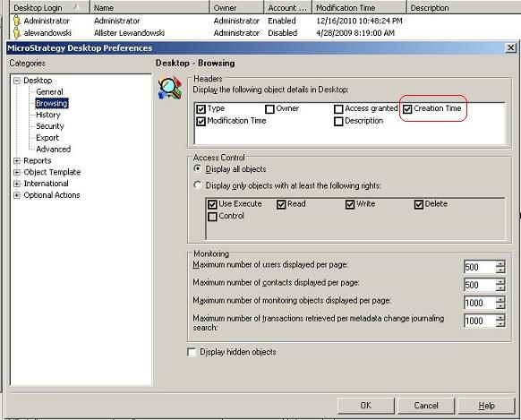The width and height of the screenshot is (521, 420).
Task: Select Display only objects with rights option
Action: (x=198, y=185)
